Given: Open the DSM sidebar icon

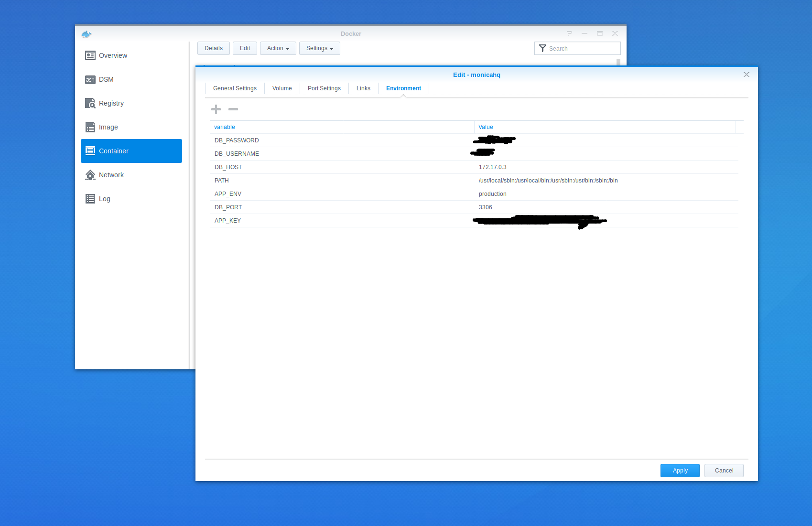Looking at the screenshot, I should pos(90,79).
